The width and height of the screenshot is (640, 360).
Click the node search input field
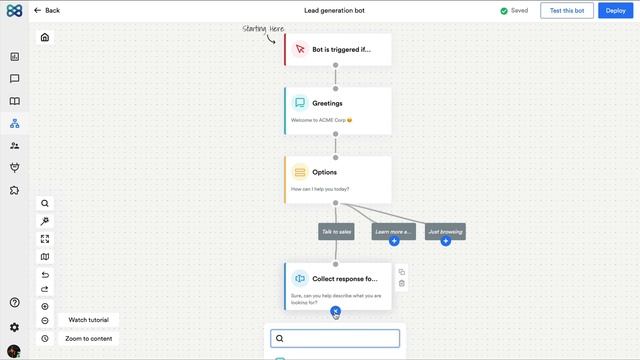(335, 338)
